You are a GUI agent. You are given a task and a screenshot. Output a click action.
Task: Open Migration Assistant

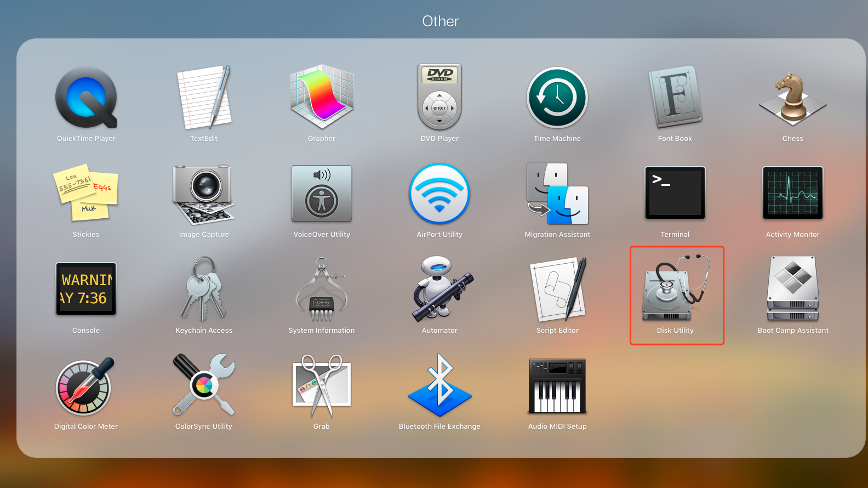pos(557,194)
